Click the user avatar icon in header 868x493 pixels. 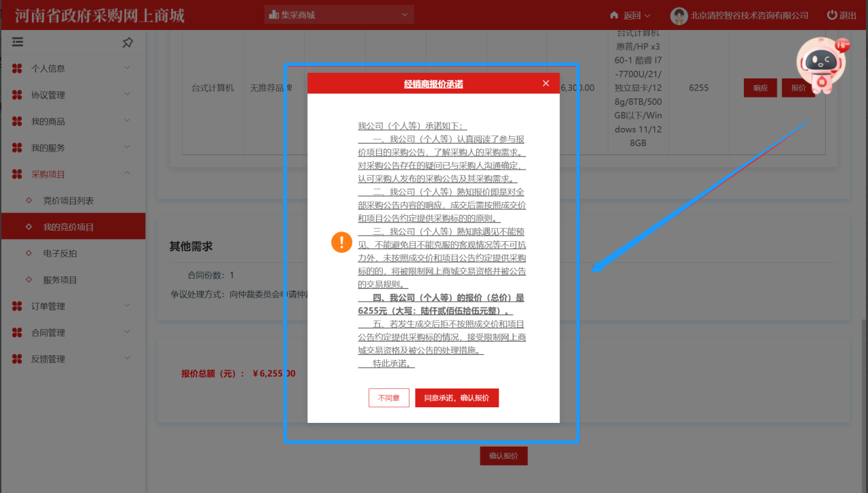(x=679, y=15)
